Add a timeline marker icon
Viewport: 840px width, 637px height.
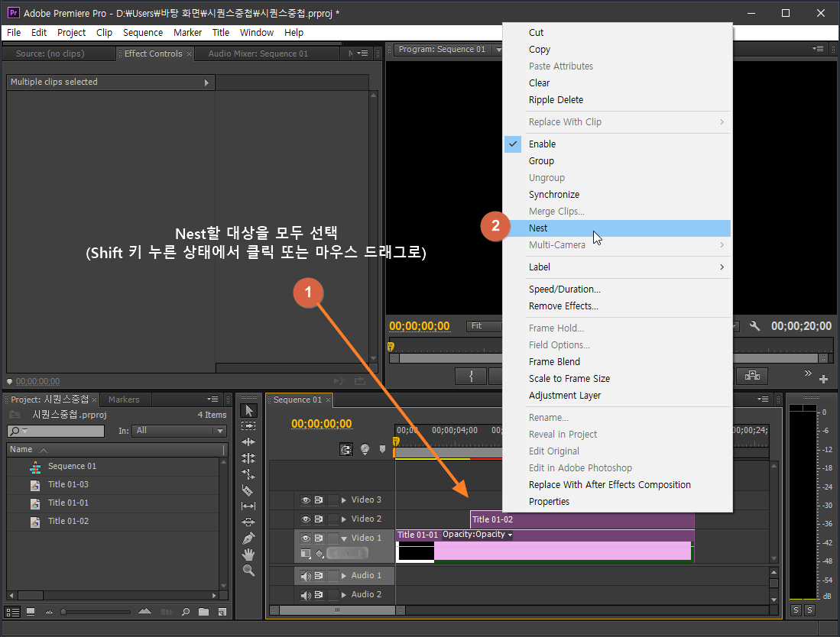tap(382, 450)
